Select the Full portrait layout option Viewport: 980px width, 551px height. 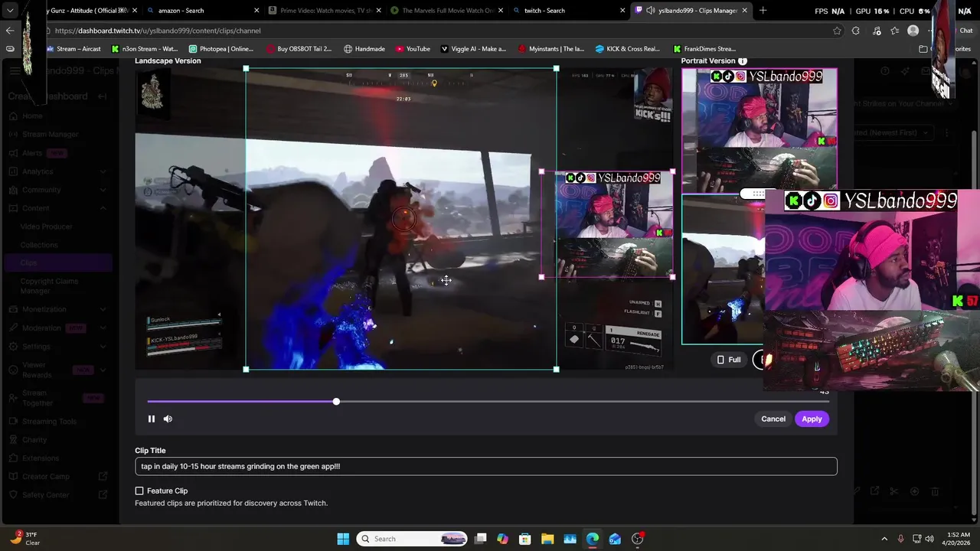click(x=728, y=360)
